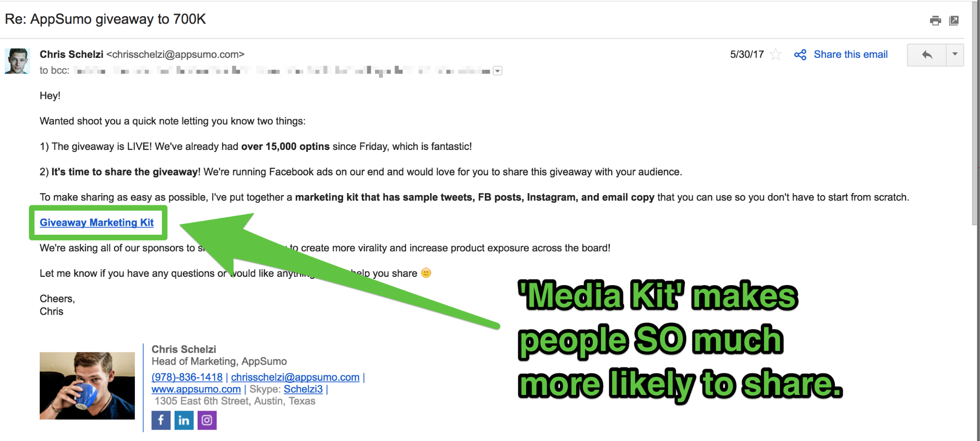Open email in new window icon
980x441 pixels.
pos(954,21)
